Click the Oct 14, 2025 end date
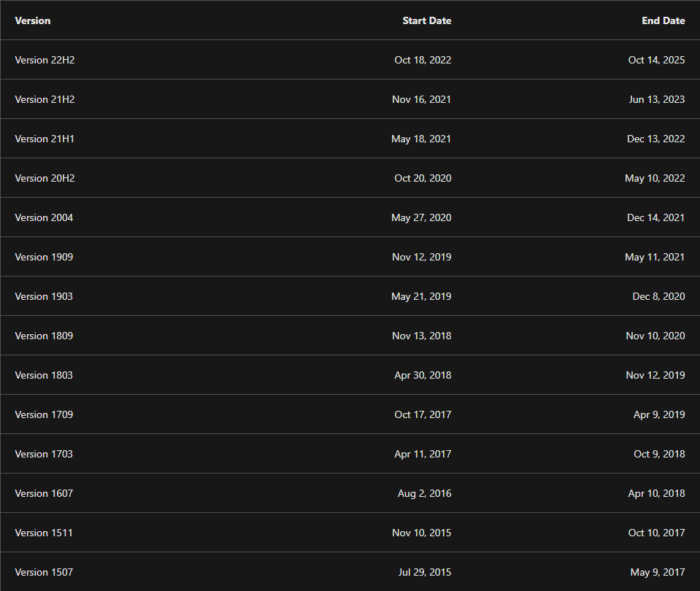This screenshot has height=591, width=700. click(x=656, y=60)
